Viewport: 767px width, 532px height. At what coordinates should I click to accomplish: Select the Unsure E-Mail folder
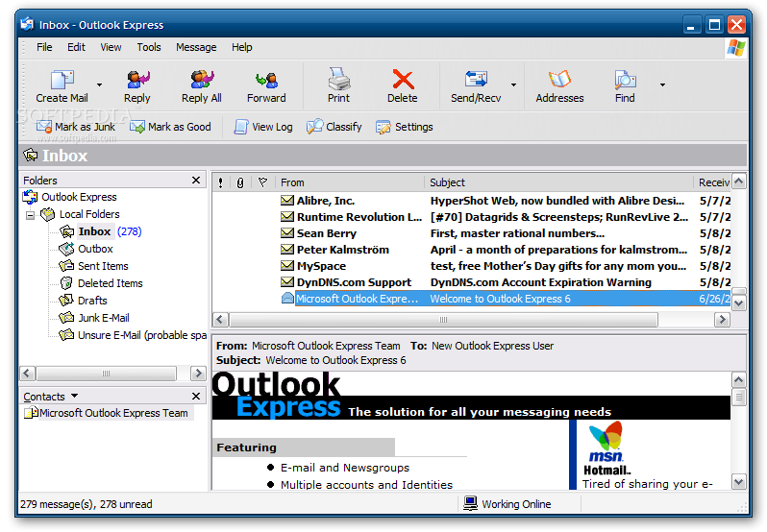[x=133, y=335]
